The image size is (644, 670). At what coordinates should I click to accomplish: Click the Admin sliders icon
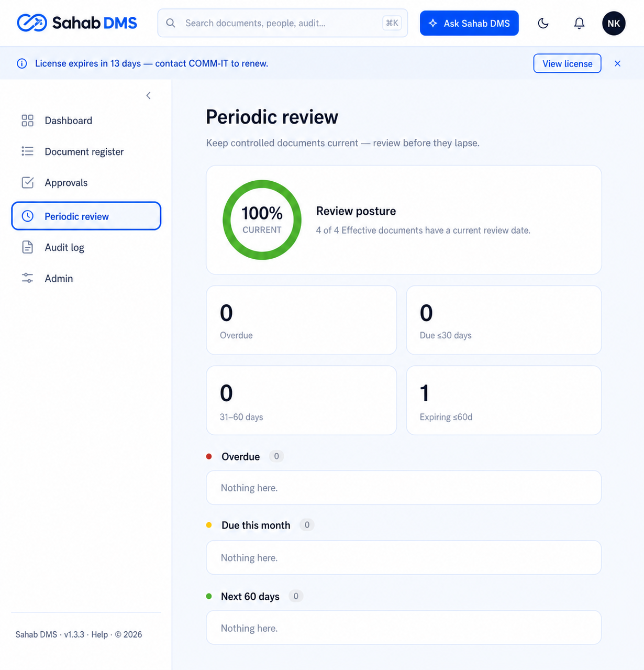click(27, 278)
